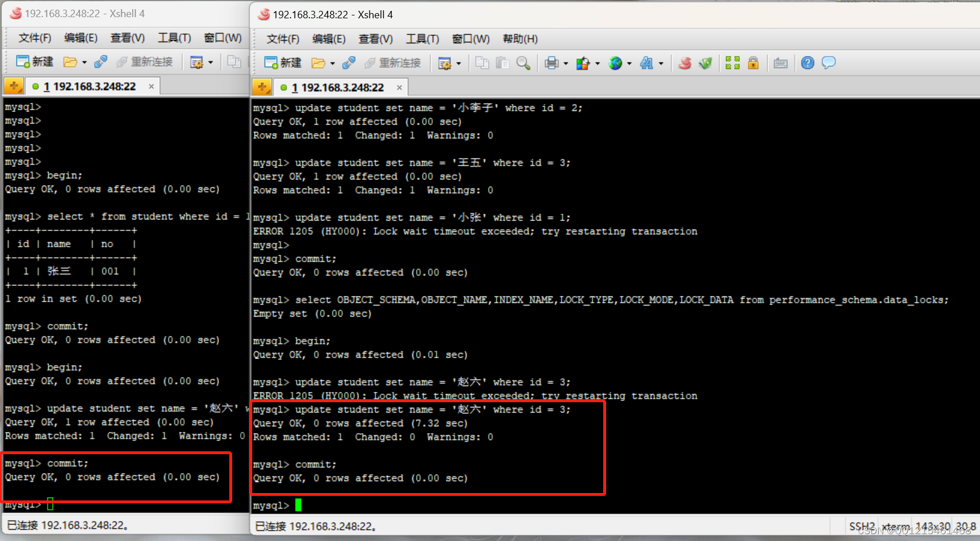Screen dimensions: 980x541
Task: Expand the properties dropdown arrow in right window
Action: pos(459,63)
